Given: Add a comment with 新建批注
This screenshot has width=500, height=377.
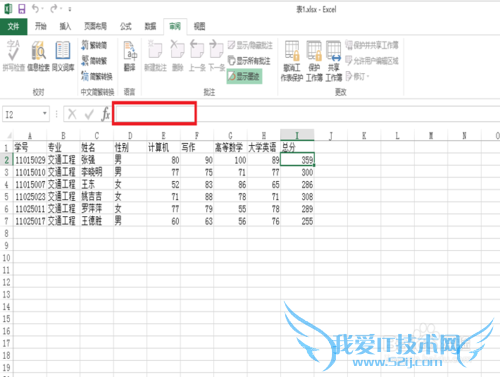Looking at the screenshot, I should [x=155, y=56].
